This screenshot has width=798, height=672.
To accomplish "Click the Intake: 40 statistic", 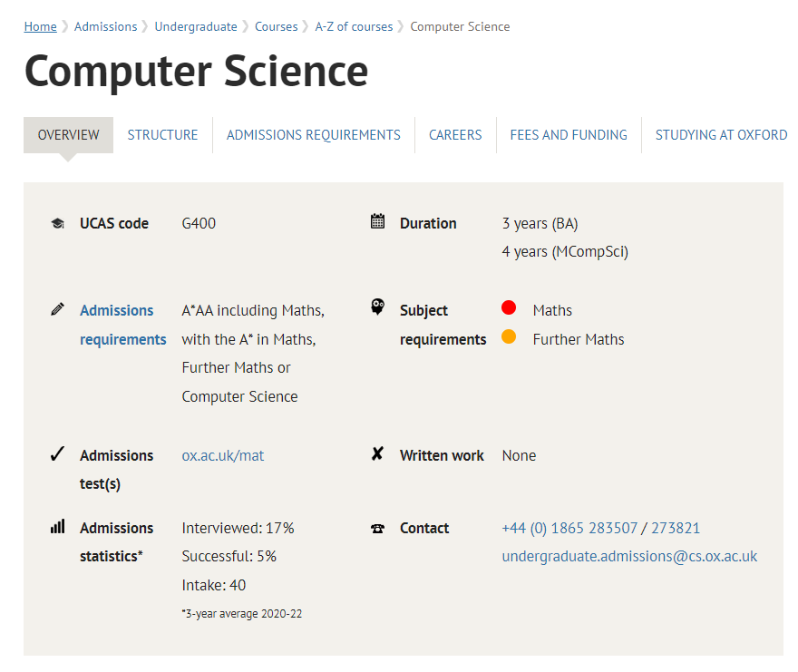I will pyautogui.click(x=214, y=585).
